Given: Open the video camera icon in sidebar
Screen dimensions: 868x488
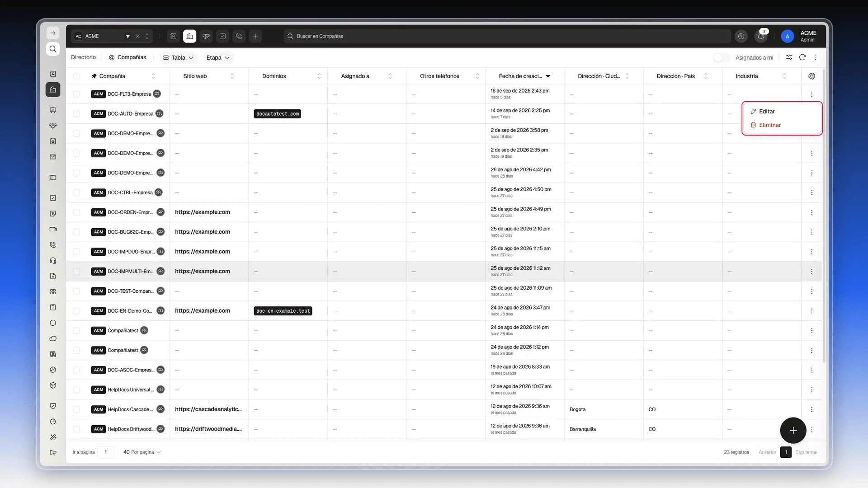Looking at the screenshot, I should click(53, 229).
